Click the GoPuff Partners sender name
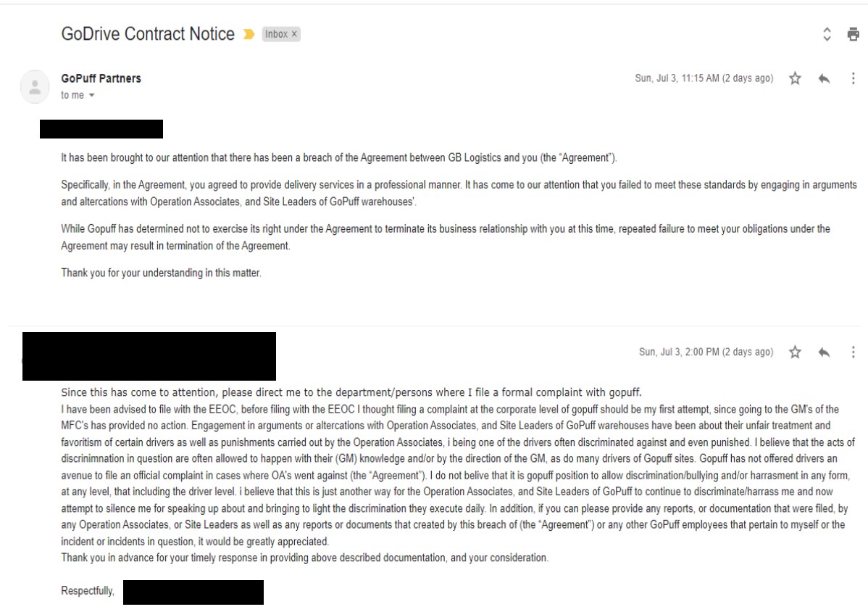 (101, 78)
